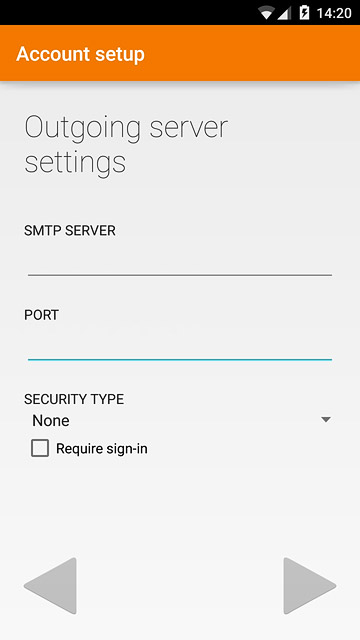This screenshot has width=360, height=640.
Task: Tap the orange app bar area
Action: pyautogui.click(x=180, y=53)
